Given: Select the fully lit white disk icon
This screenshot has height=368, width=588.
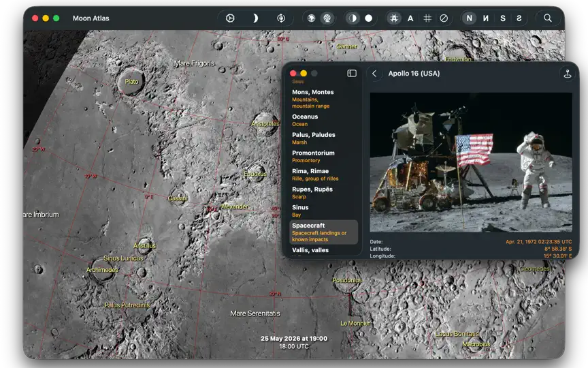Looking at the screenshot, I should [x=369, y=18].
